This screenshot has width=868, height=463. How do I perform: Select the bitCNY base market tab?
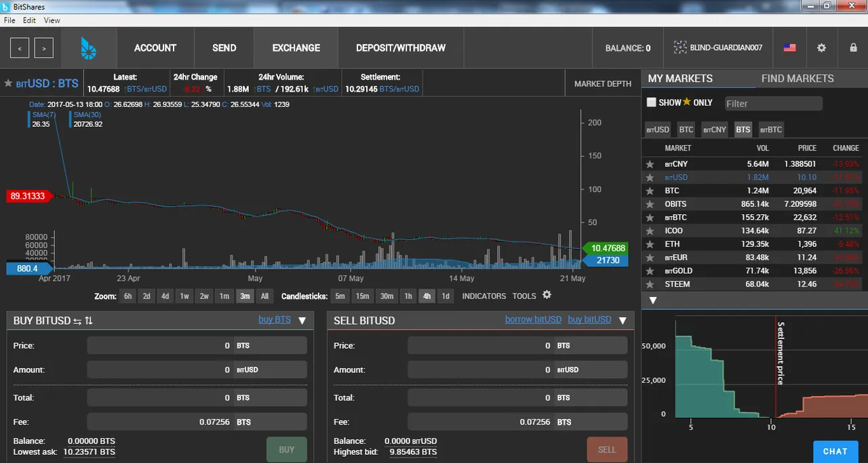pyautogui.click(x=714, y=129)
